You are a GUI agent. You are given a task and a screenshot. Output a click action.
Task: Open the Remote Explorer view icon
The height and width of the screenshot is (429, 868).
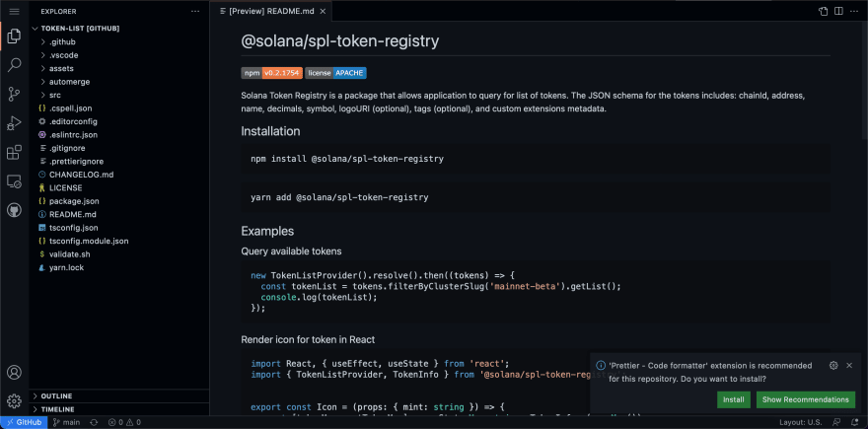click(15, 181)
